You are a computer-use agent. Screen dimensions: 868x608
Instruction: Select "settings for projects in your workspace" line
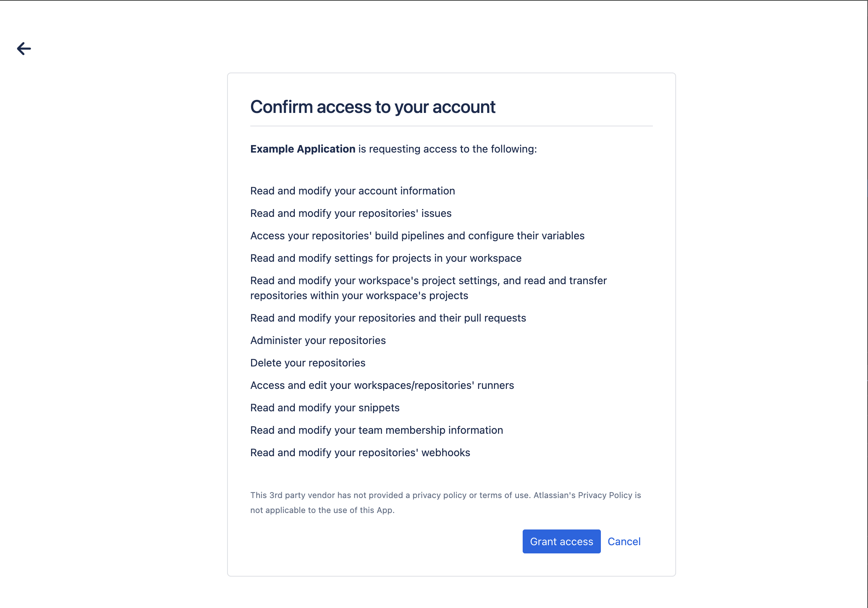tap(386, 258)
